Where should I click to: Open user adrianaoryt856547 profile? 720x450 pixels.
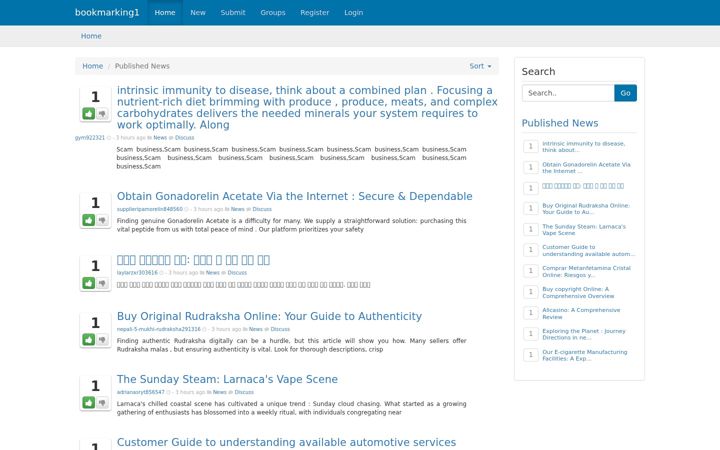(x=141, y=392)
